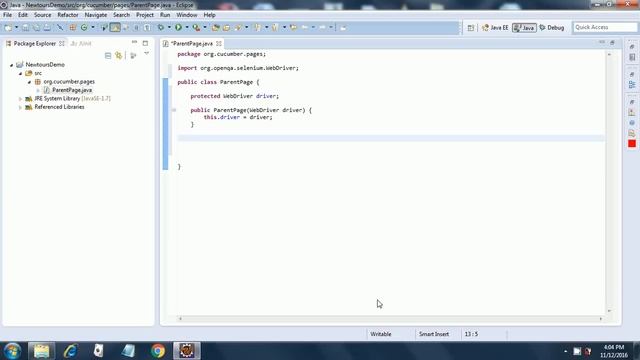Click the New file toolbar icon
Image resolution: width=640 pixels, height=360 pixels.
coord(8,27)
